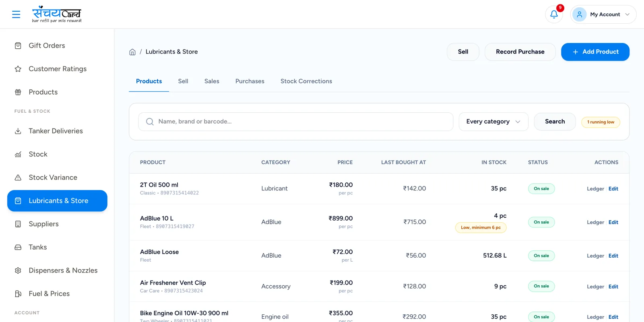Toggle the hamburger sidebar menu
This screenshot has height=322, width=644.
click(16, 14)
